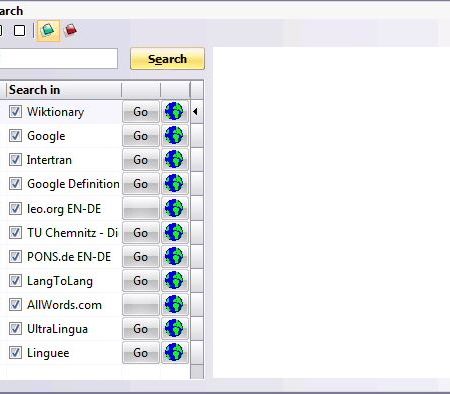Click blank button in leo.org EN-DE row
Image resolution: width=450 pixels, height=394 pixels.
pos(141,209)
